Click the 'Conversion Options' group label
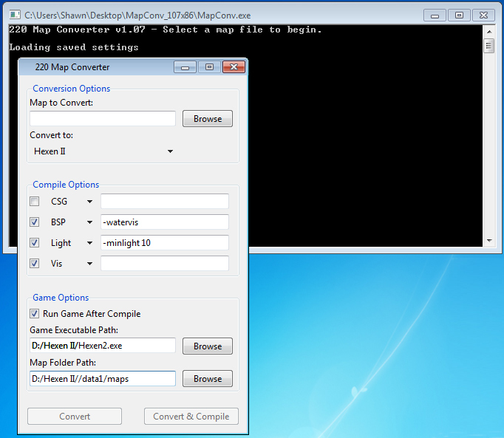This screenshot has width=504, height=438. coord(72,89)
